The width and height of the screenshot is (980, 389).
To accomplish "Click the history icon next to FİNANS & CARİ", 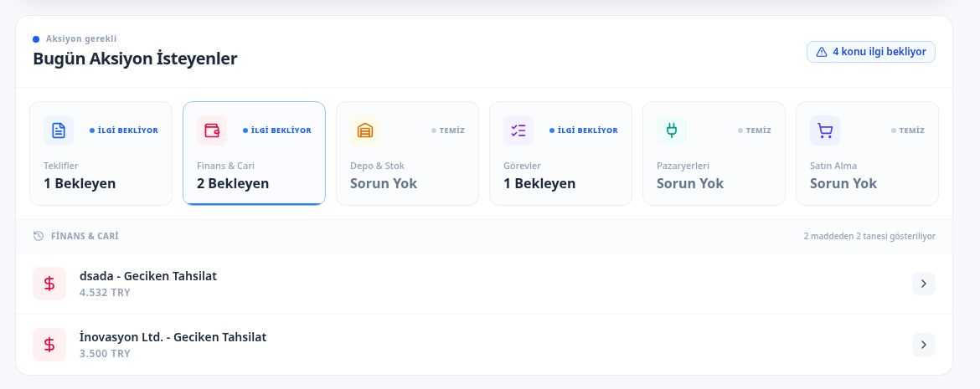I will point(39,236).
